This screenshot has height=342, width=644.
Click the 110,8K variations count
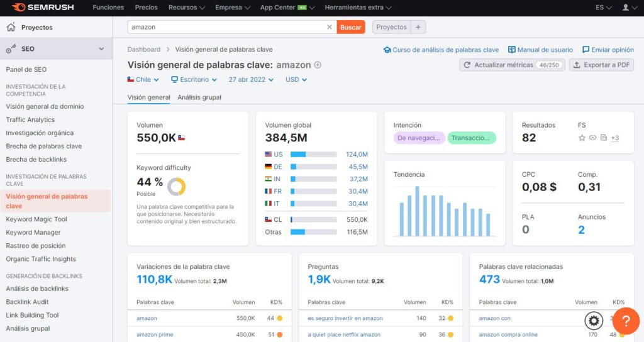155,280
